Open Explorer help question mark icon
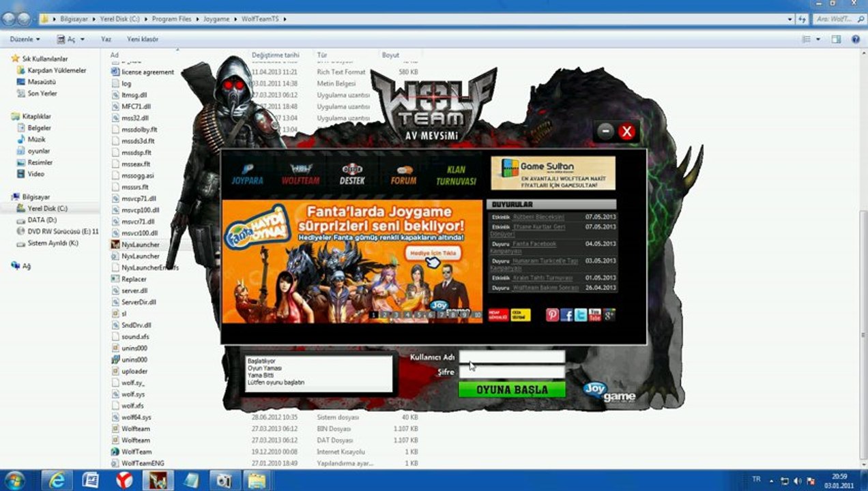 click(x=855, y=40)
